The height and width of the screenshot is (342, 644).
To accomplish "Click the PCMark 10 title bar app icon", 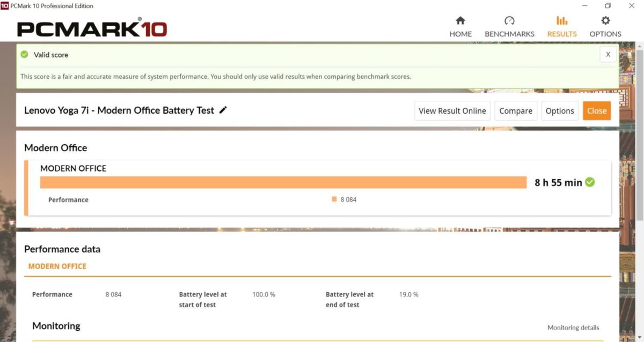I will tap(4, 6).
